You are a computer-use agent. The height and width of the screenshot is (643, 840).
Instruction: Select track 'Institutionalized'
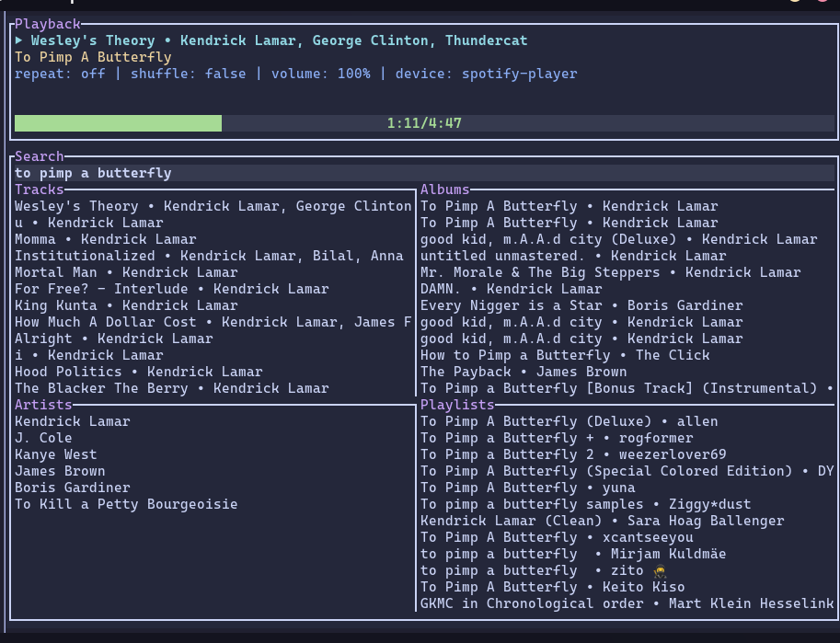tap(209, 256)
